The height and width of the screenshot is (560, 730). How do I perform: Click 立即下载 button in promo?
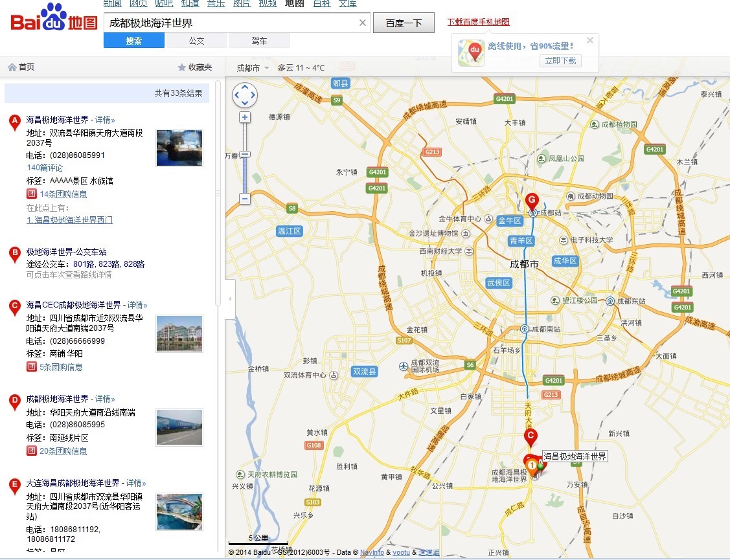coord(560,60)
